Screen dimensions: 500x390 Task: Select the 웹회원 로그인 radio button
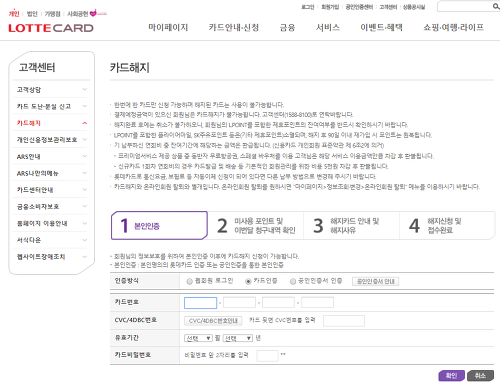[x=189, y=281]
